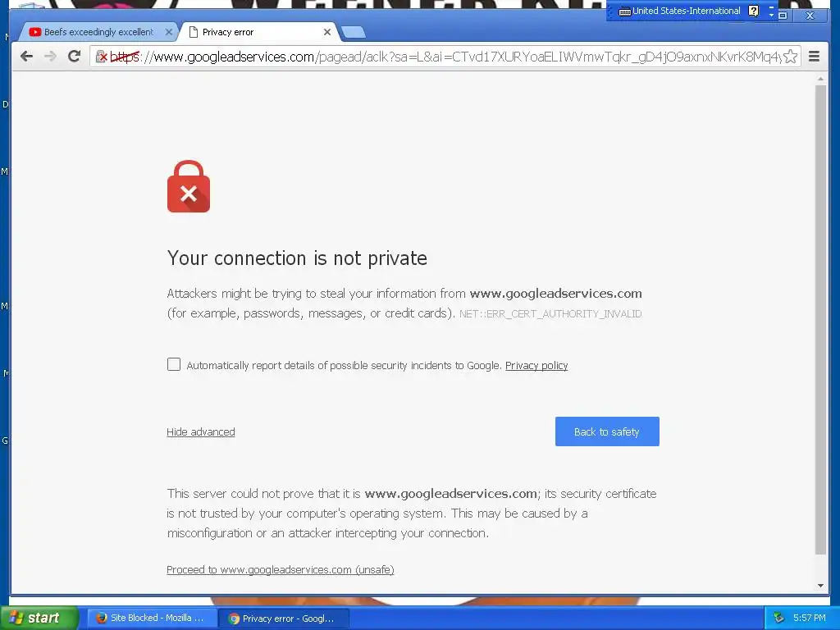The height and width of the screenshot is (630, 840).
Task: Go back using the back arrow
Action: [26, 57]
